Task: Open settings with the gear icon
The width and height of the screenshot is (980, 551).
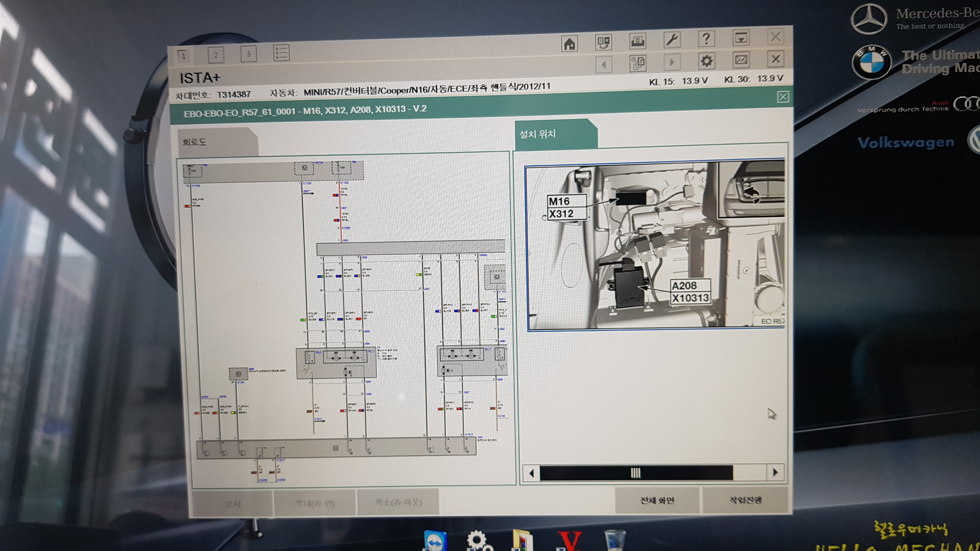Action: click(706, 61)
